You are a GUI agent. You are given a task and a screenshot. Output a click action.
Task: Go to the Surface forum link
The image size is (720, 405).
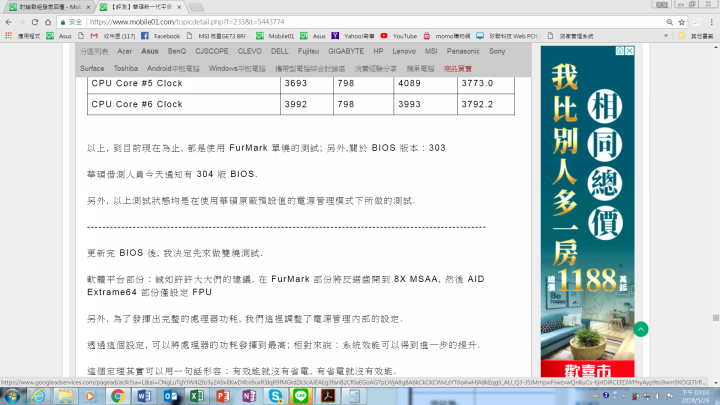pyautogui.click(x=92, y=68)
